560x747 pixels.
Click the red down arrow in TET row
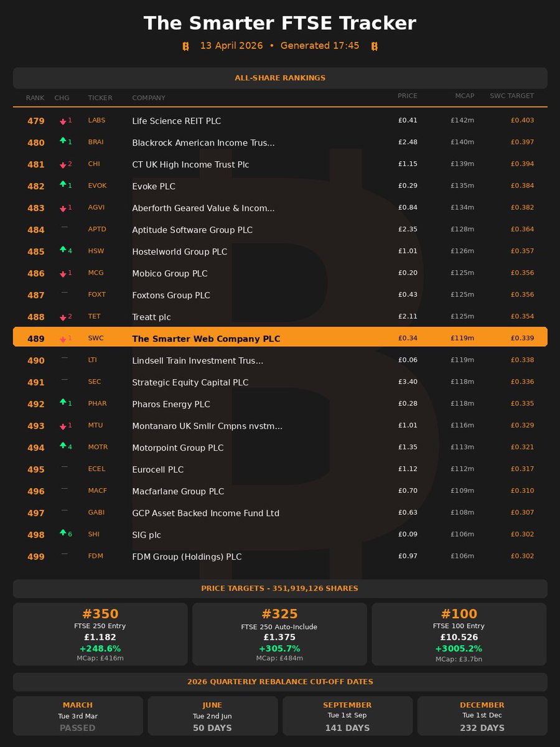tap(63, 317)
